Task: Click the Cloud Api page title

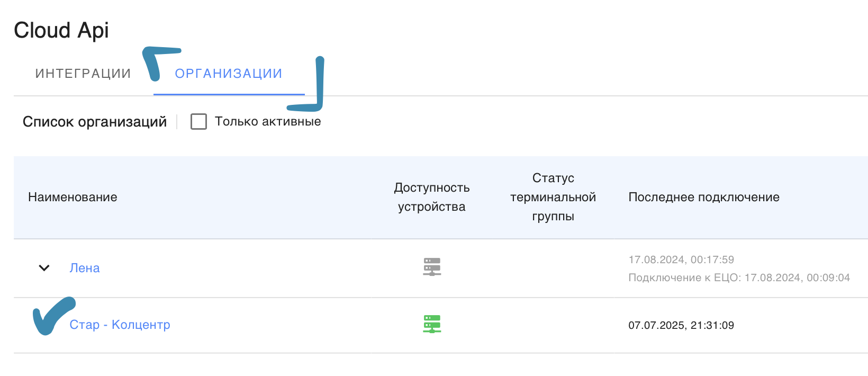Action: 61,30
